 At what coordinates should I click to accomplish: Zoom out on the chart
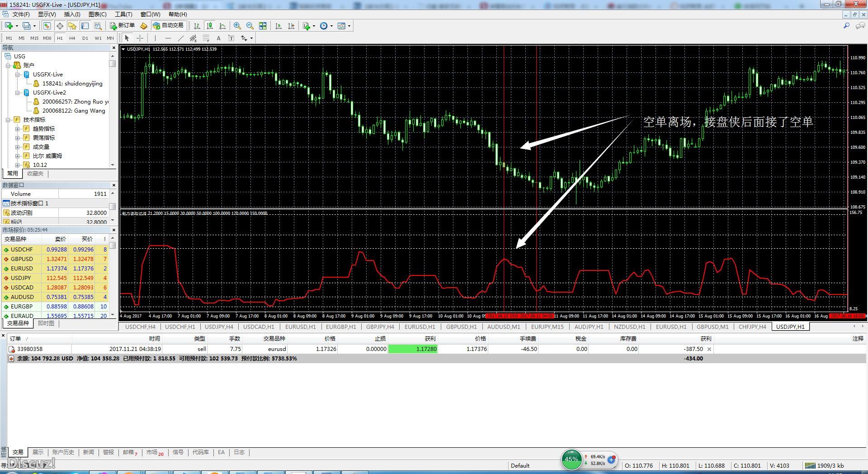(x=250, y=26)
